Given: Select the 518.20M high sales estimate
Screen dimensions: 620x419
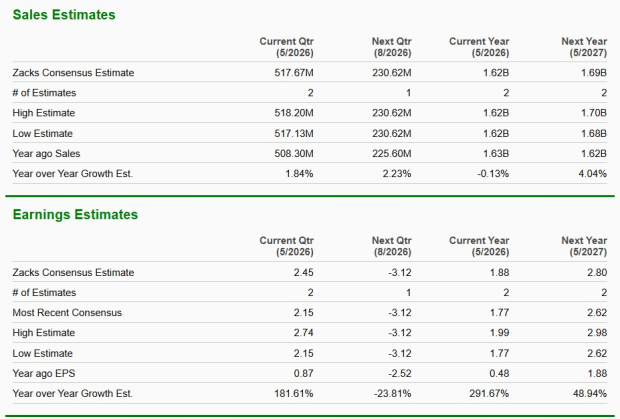Looking at the screenshot, I should point(293,113).
